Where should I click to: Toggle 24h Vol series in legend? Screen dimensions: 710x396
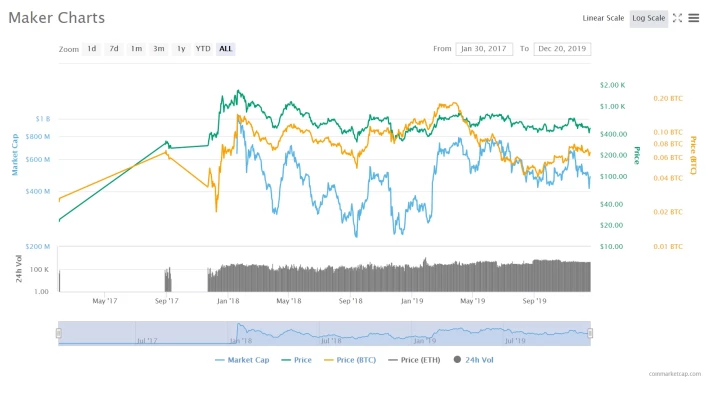(x=474, y=360)
